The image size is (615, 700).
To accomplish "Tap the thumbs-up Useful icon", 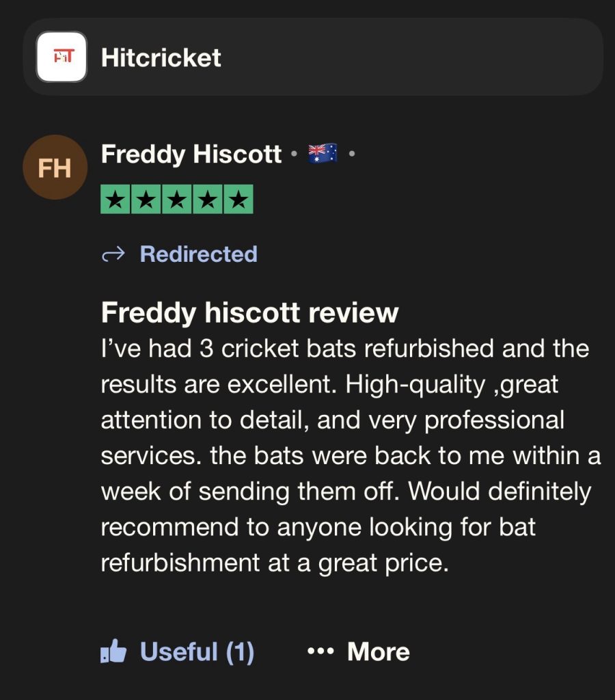I will point(114,652).
